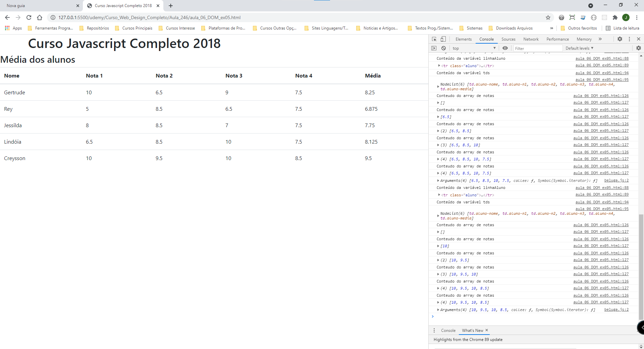Open the Lista de leitura reading list

click(x=623, y=28)
